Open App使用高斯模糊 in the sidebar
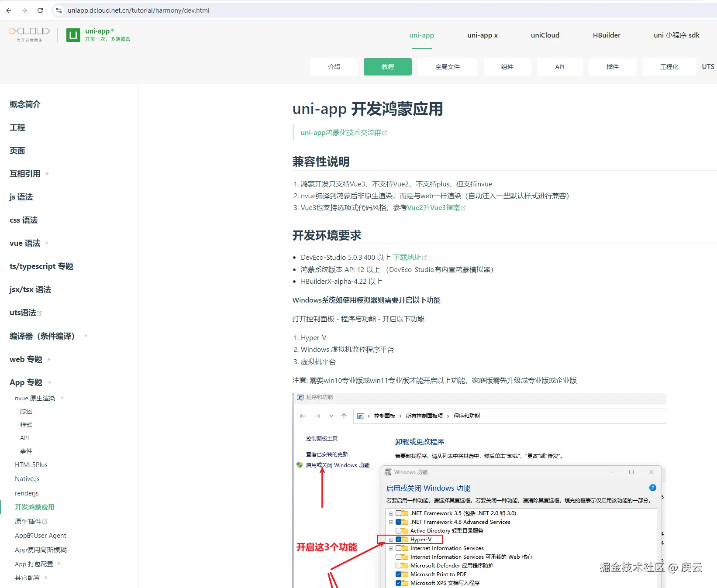Image resolution: width=717 pixels, height=588 pixels. [x=41, y=550]
